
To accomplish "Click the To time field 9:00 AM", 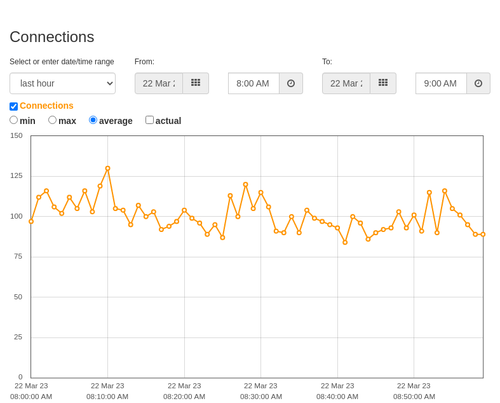I will [441, 83].
